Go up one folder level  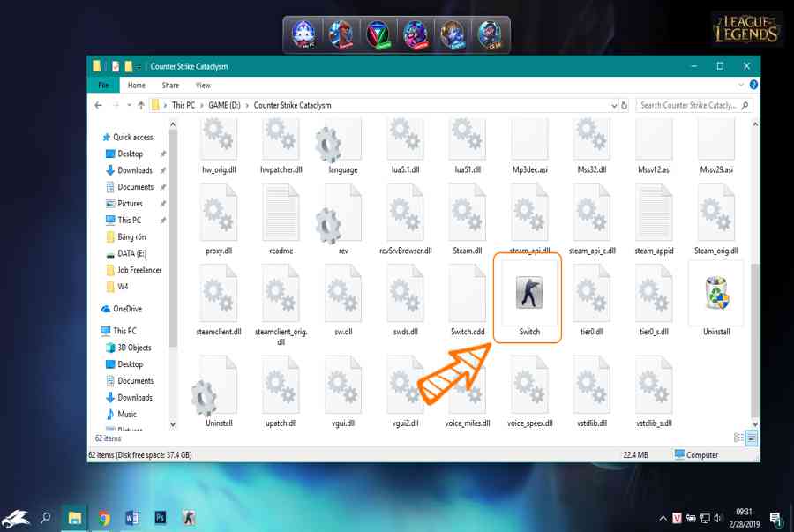pyautogui.click(x=141, y=105)
